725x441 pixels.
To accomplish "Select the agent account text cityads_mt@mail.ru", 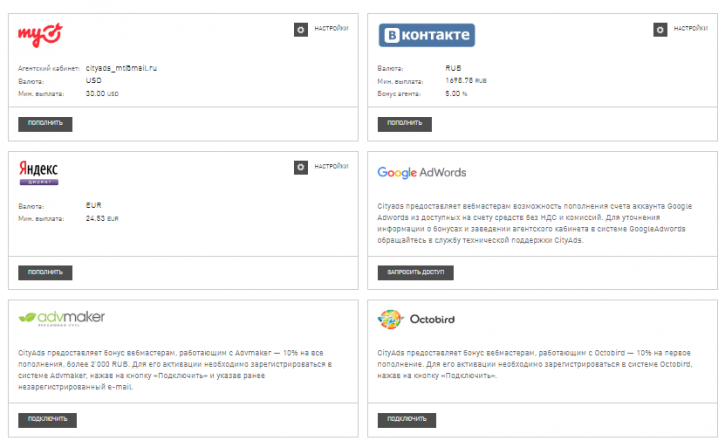I will pyautogui.click(x=121, y=68).
